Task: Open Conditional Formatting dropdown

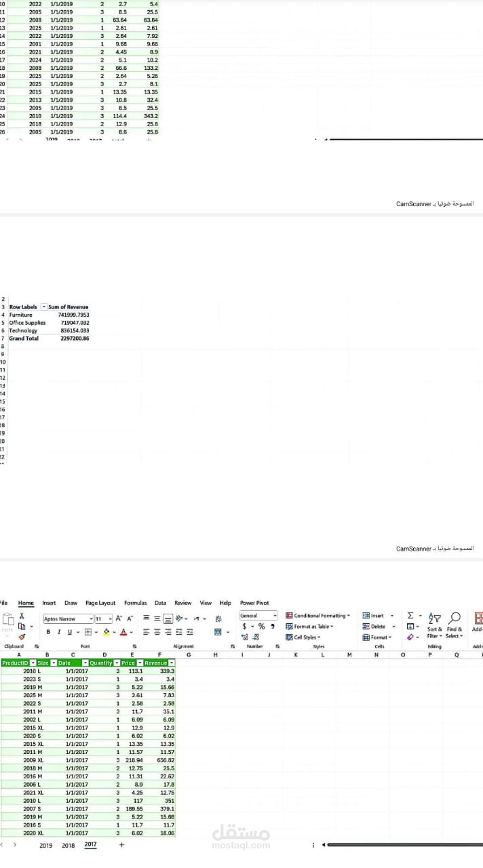Action: (317, 616)
